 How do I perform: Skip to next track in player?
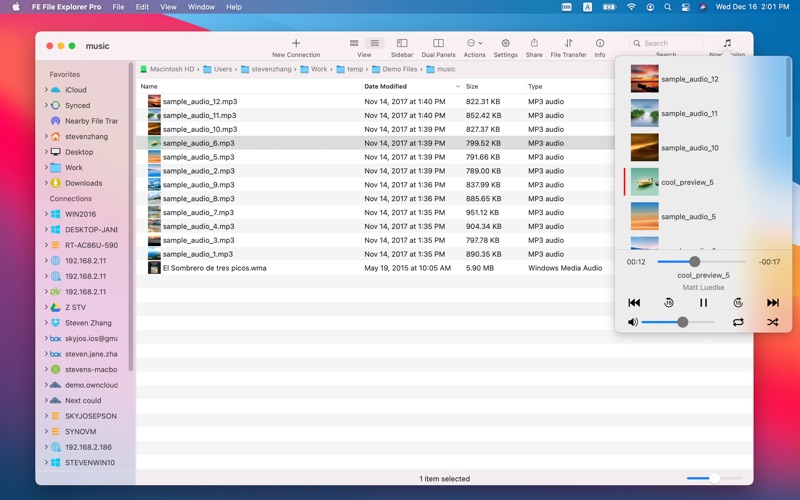coord(772,303)
